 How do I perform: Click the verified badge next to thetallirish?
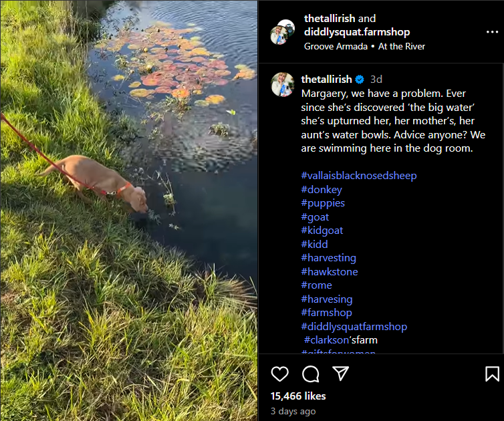click(359, 80)
